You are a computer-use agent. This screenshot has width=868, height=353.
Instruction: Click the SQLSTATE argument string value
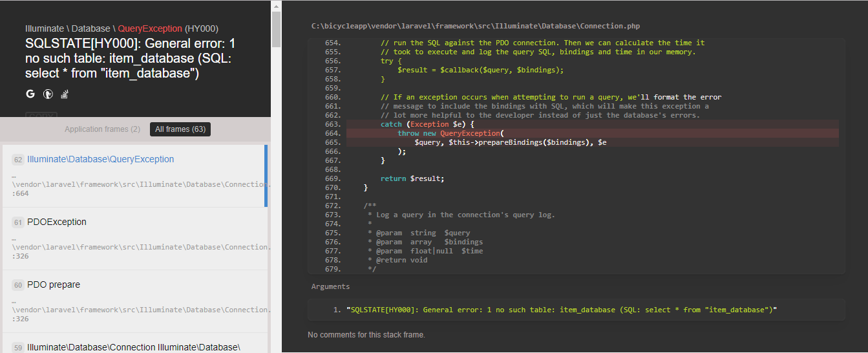click(x=561, y=310)
